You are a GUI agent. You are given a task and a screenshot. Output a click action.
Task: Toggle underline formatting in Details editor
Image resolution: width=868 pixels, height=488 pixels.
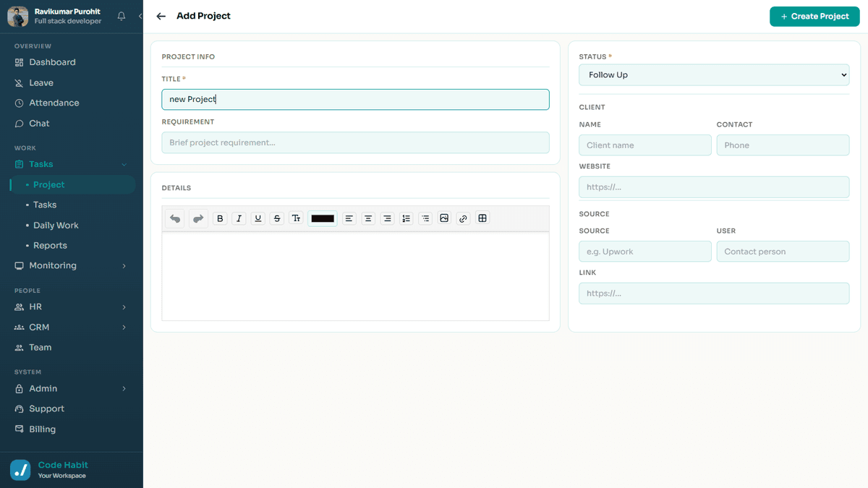[x=258, y=218]
